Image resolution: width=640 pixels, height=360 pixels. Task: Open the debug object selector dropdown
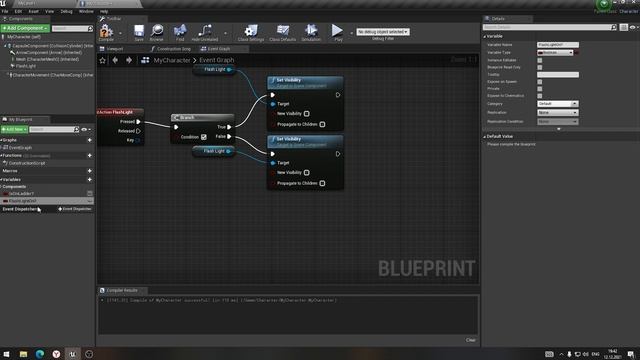point(383,32)
